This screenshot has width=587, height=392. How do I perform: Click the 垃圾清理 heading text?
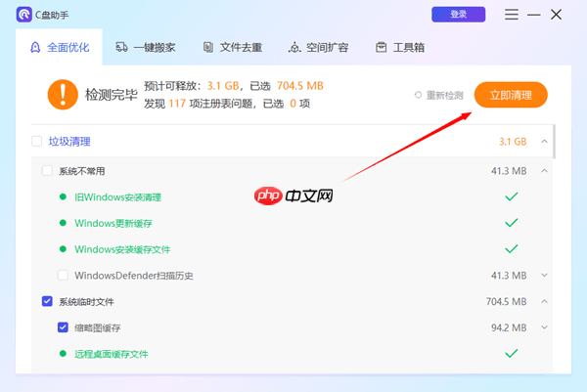pos(69,142)
